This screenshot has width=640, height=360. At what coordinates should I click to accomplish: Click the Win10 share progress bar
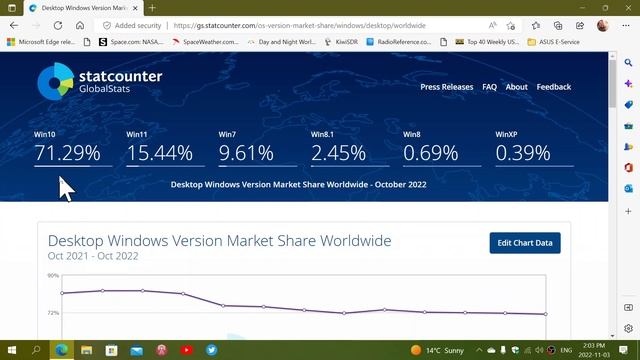point(73,166)
